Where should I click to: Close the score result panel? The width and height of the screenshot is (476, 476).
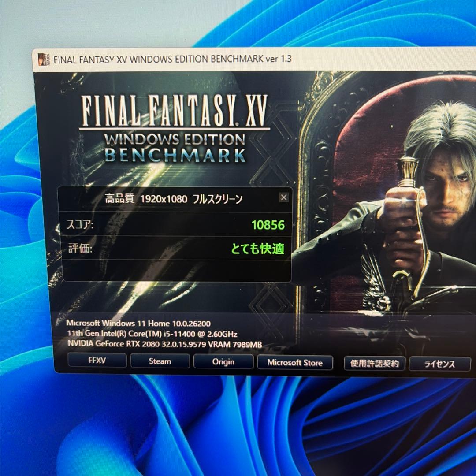pos(283,197)
